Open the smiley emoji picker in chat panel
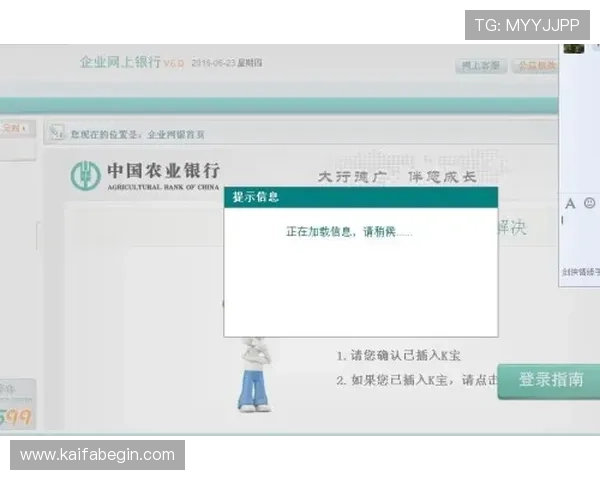The height and width of the screenshot is (480, 600). click(x=590, y=203)
